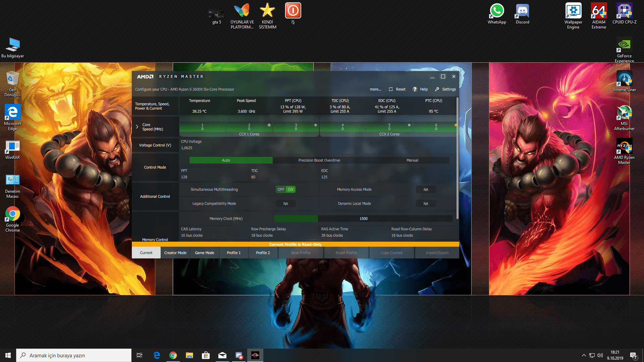The width and height of the screenshot is (644, 362).
Task: Click the Reset icon in Ryzen Master header
Action: 391,89
